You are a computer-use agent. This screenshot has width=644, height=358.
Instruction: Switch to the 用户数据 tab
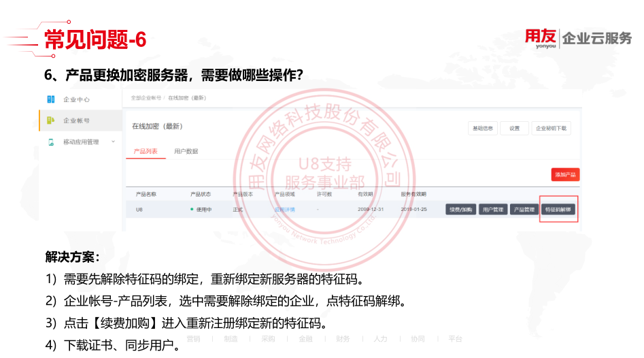pos(186,151)
